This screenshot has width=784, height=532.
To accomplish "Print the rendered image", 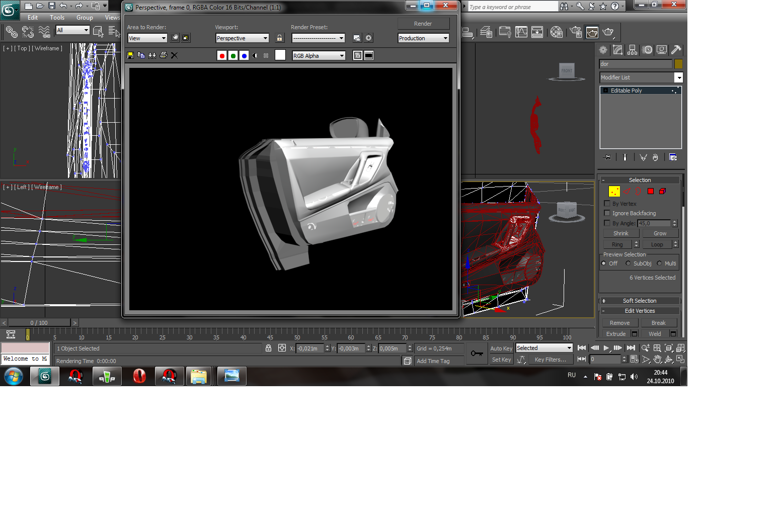I will [163, 55].
